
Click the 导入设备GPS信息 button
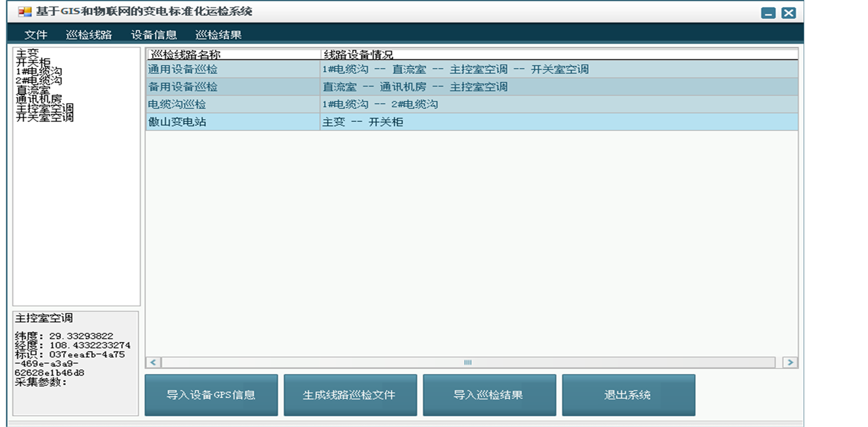(211, 395)
